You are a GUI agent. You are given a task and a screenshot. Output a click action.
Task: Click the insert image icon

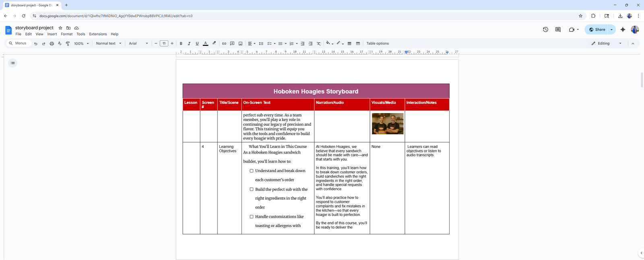click(x=240, y=44)
